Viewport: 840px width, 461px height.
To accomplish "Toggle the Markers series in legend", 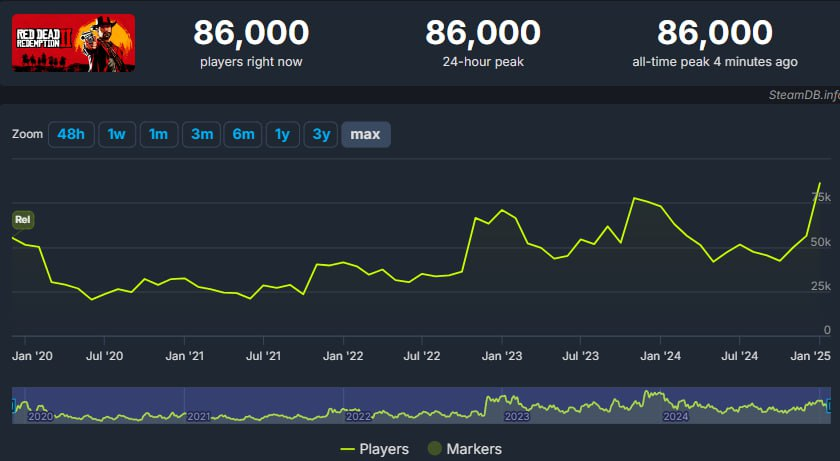I will point(464,449).
